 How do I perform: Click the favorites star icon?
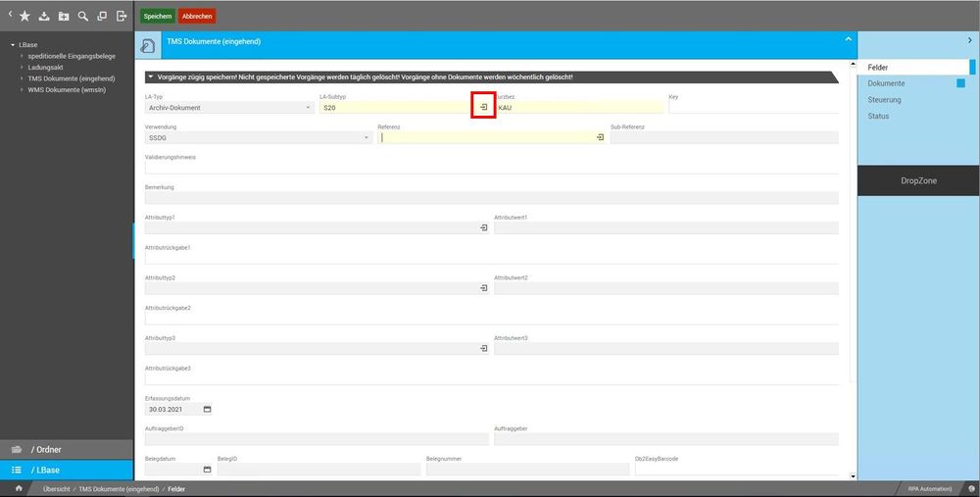[24, 17]
